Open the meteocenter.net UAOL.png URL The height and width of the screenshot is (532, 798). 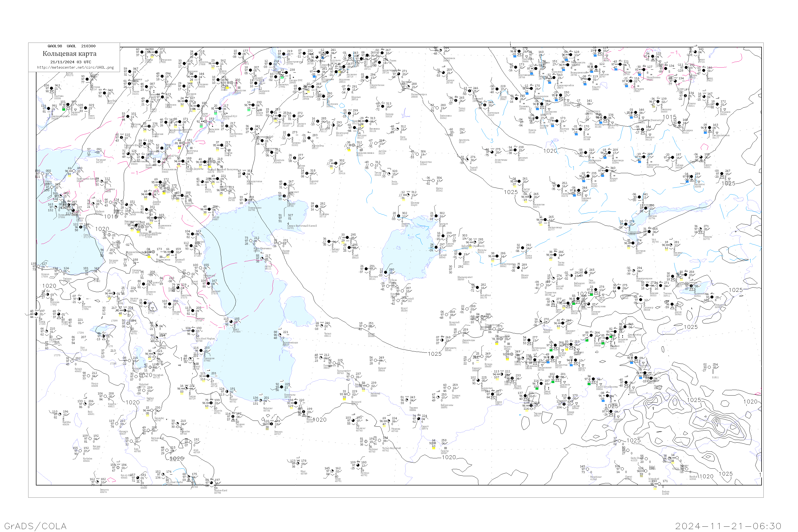point(75,67)
